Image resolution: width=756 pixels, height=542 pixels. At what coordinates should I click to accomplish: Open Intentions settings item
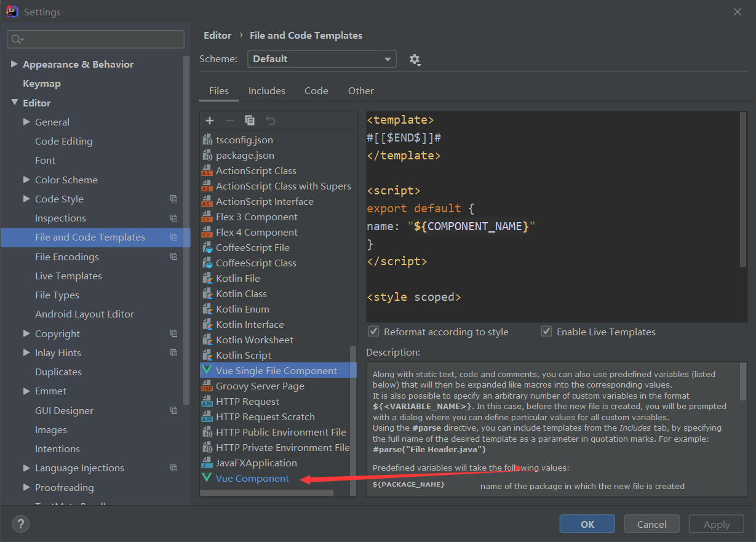[x=57, y=448]
